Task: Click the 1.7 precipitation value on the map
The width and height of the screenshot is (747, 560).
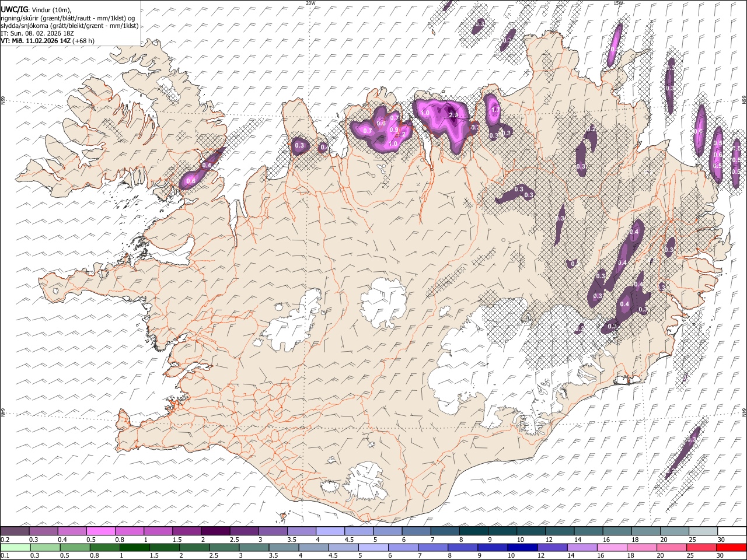Action: pyautogui.click(x=495, y=110)
